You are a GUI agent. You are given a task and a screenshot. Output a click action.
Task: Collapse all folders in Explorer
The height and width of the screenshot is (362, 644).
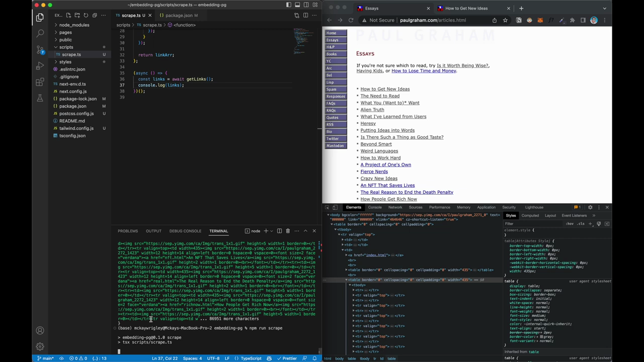click(95, 16)
